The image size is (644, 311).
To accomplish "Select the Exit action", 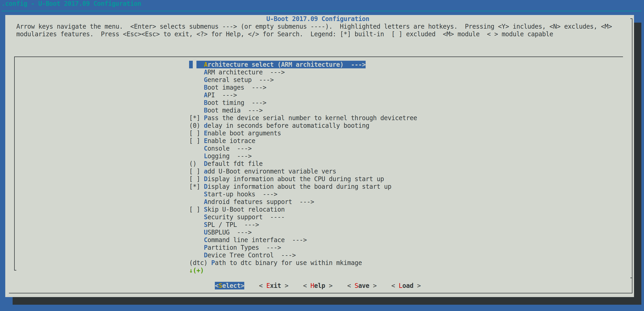I will 273,285.
